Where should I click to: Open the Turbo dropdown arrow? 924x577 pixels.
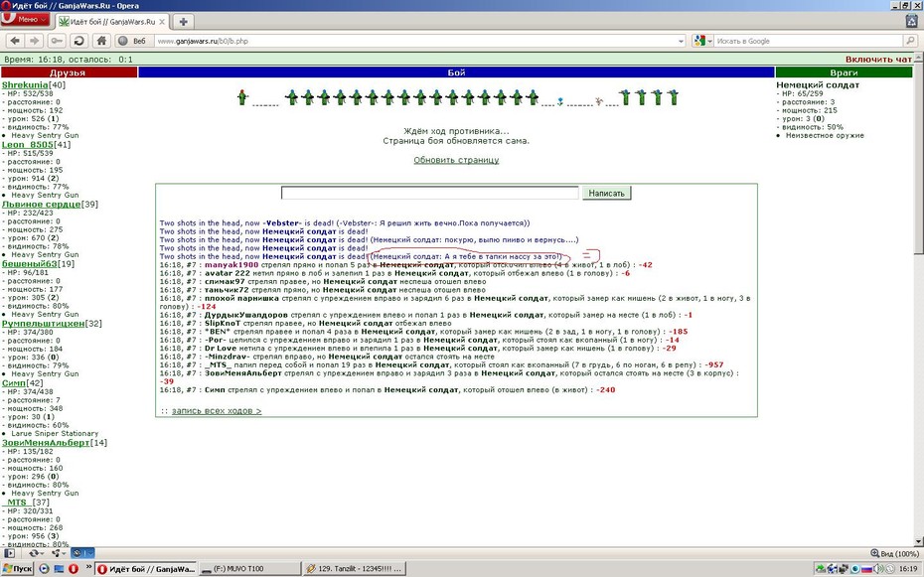[88, 553]
